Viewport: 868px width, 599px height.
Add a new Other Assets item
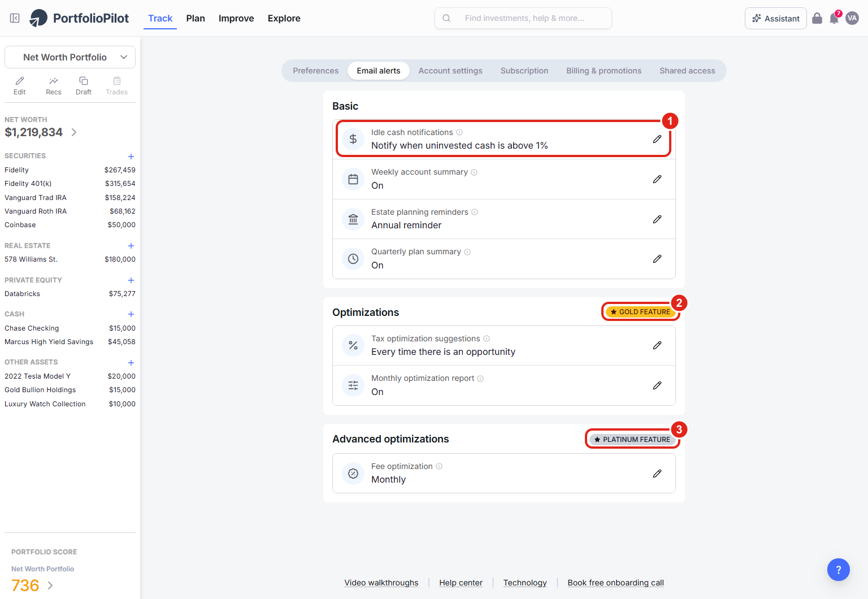[x=131, y=363]
